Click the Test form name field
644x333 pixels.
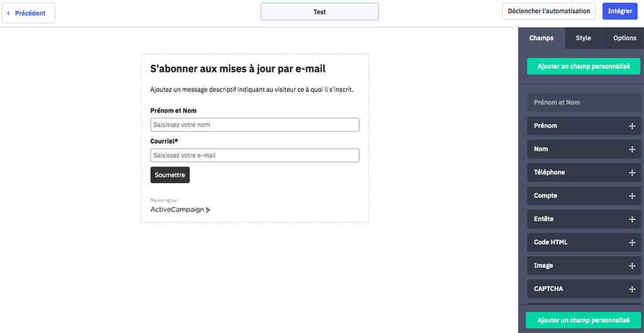pyautogui.click(x=319, y=11)
